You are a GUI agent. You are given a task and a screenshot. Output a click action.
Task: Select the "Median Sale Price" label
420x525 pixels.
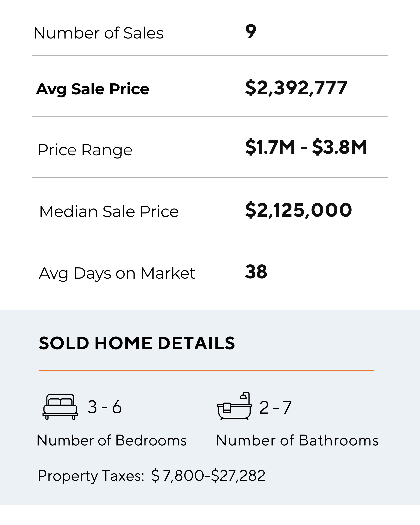tap(109, 211)
